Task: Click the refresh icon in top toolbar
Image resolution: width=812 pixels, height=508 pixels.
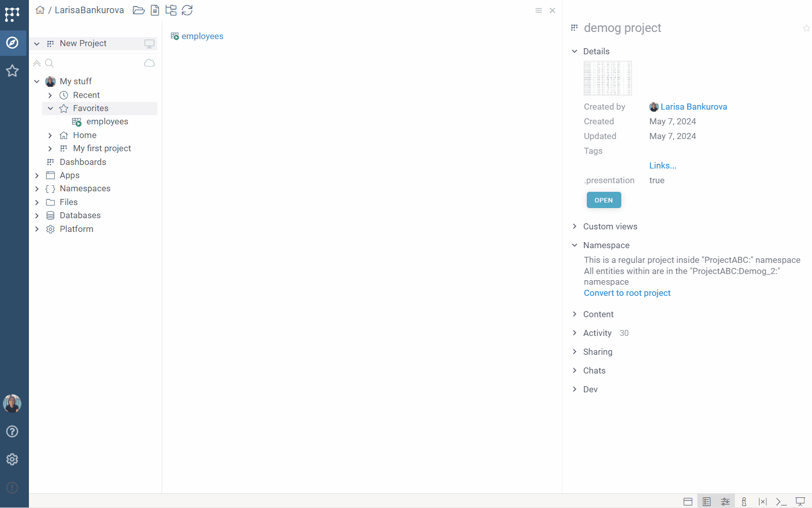Action: pyautogui.click(x=187, y=10)
